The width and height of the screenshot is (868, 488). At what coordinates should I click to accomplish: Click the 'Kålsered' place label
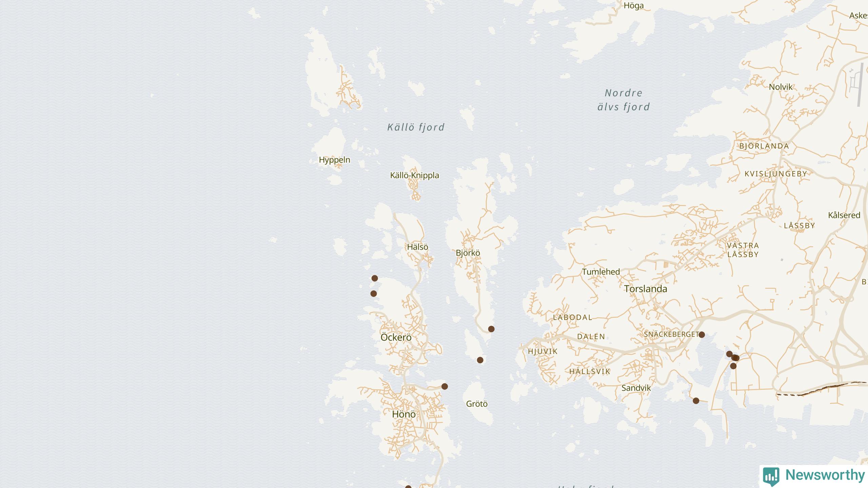(844, 215)
